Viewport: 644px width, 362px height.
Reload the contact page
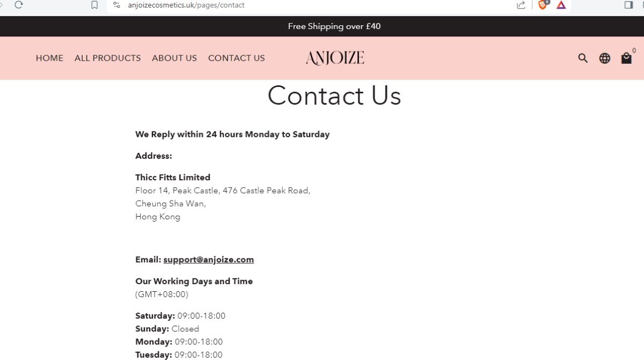[18, 5]
